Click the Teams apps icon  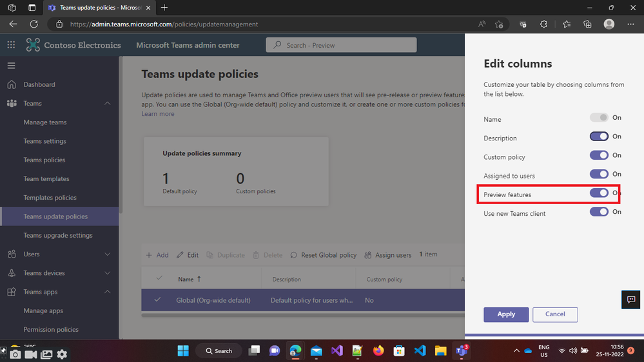[x=12, y=292]
